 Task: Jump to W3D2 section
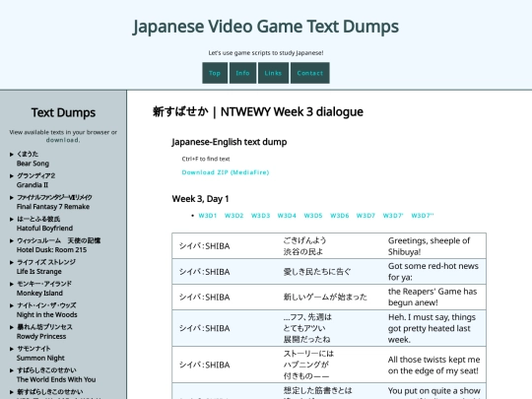click(x=234, y=216)
